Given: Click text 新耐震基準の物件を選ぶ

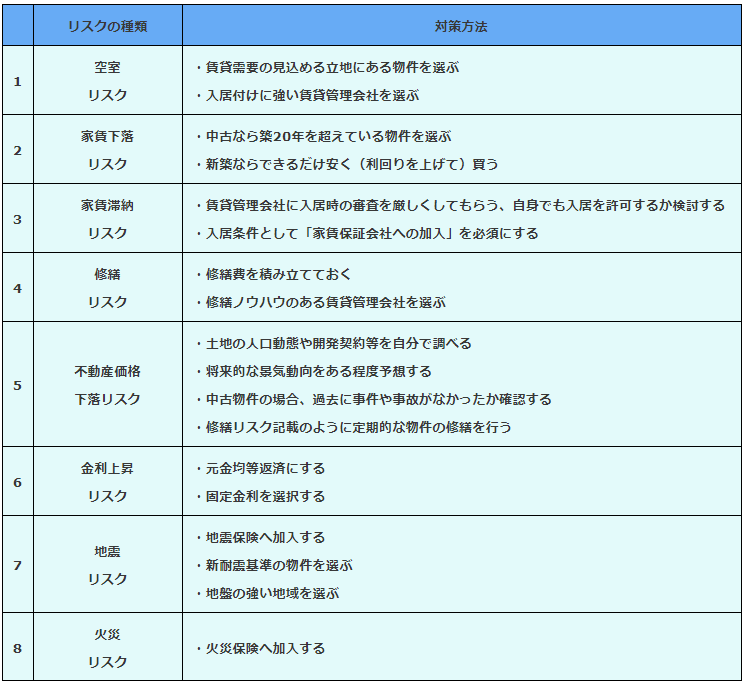Looking at the screenshot, I should tap(279, 565).
